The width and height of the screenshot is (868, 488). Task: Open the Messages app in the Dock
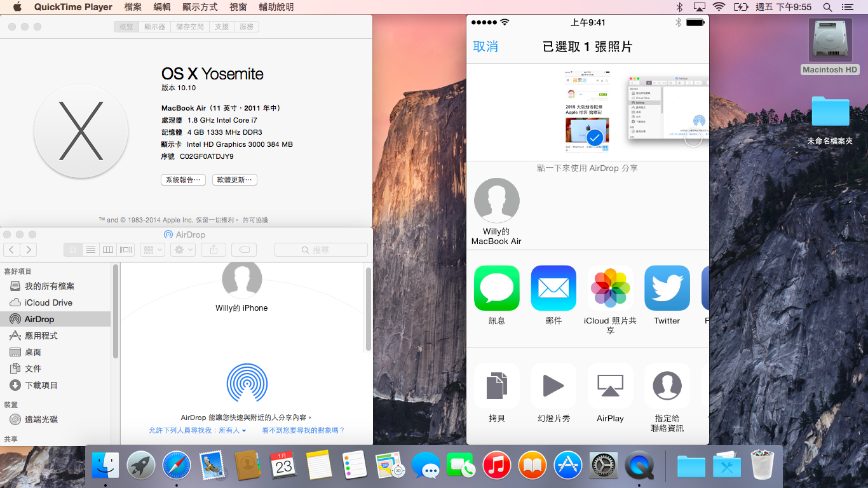click(426, 466)
